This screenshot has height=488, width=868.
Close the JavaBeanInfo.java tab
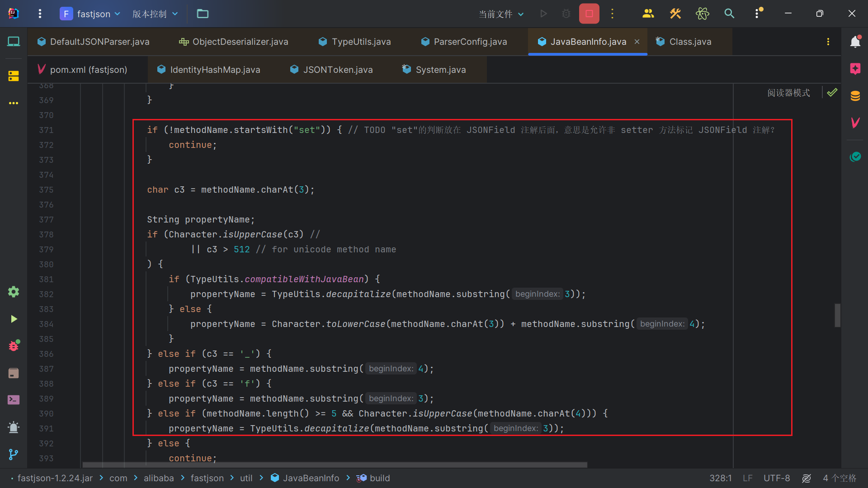[637, 42]
